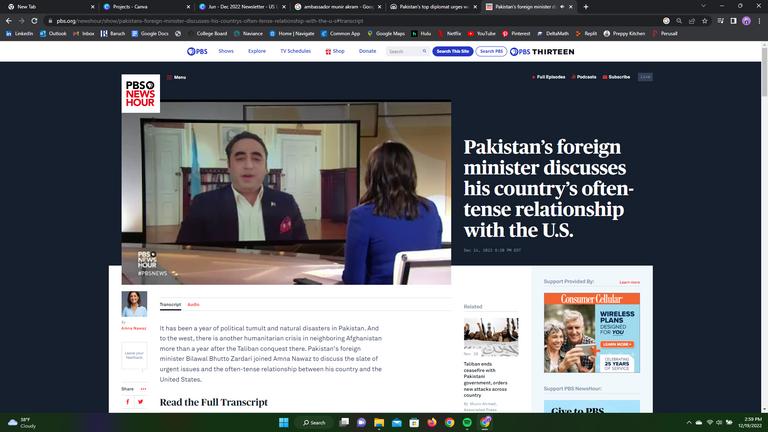Share the article on Twitter

[141, 402]
